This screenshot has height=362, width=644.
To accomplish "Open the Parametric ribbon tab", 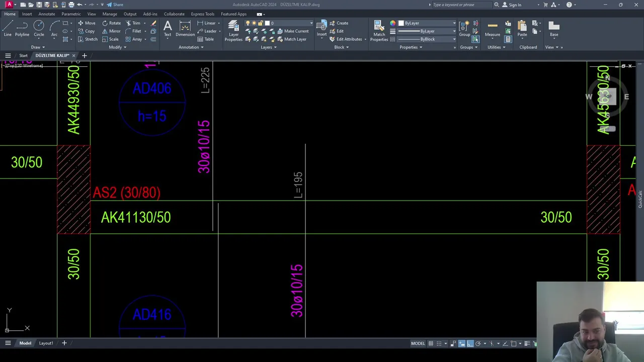I will [71, 14].
